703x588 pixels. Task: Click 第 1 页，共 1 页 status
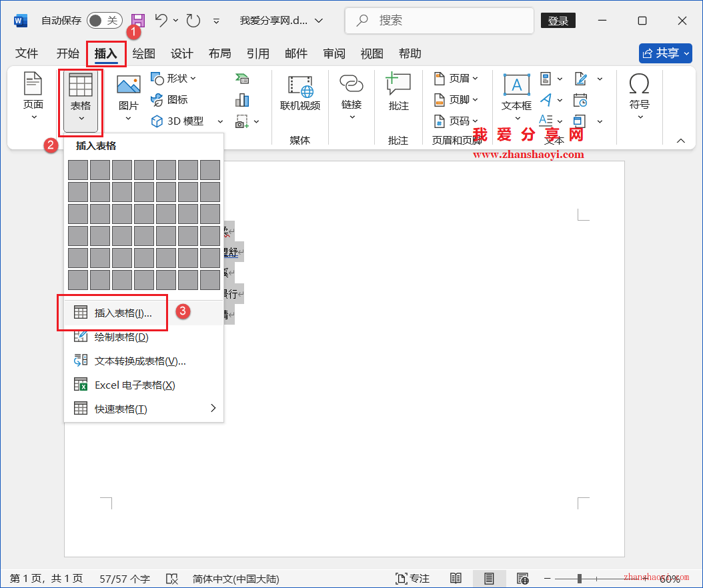(46, 579)
